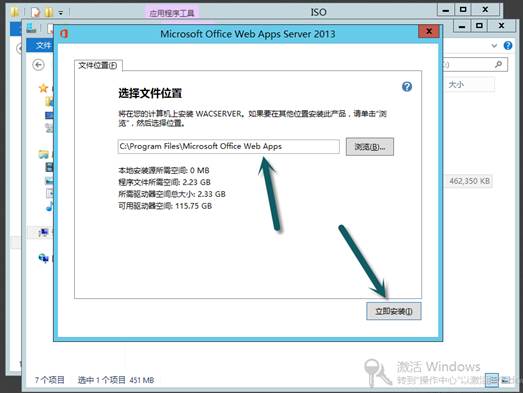Image resolution: width=523 pixels, height=393 pixels.
Task: Close the ISO window
Action: click(485, 10)
